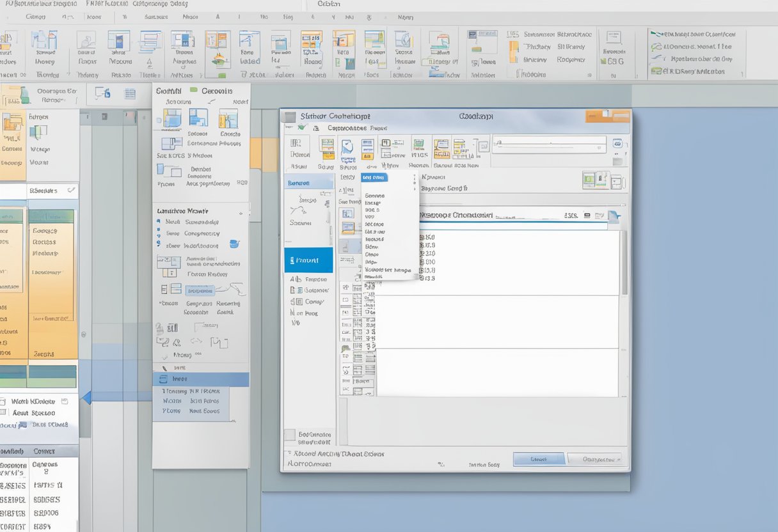Check the option next to the bottom status text
Image resolution: width=778 pixels, height=532 pixels.
[289, 454]
